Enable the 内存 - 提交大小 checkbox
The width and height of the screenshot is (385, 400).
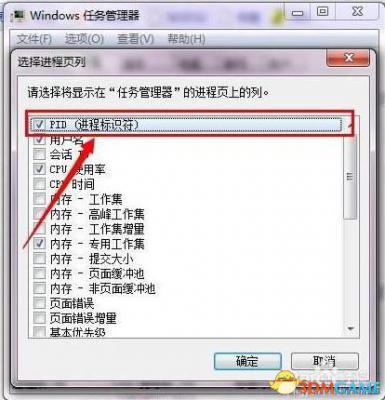[x=39, y=258]
